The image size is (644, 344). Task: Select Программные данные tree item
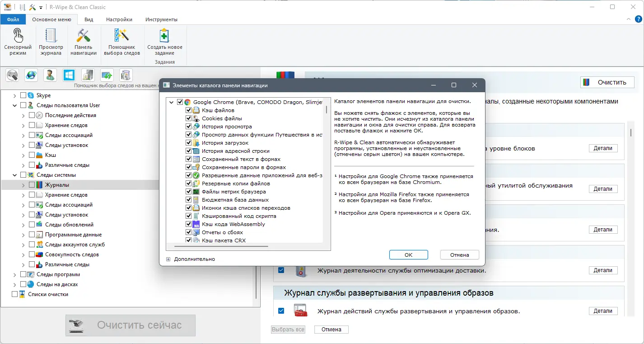pos(73,235)
